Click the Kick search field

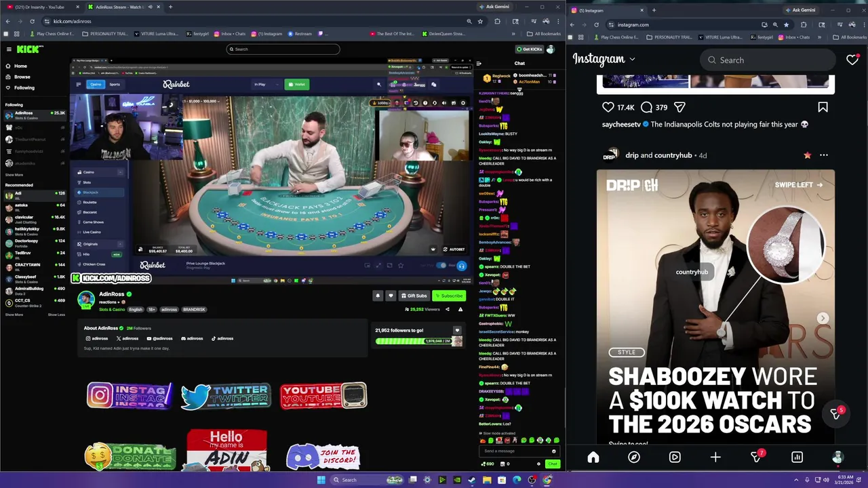pos(283,49)
